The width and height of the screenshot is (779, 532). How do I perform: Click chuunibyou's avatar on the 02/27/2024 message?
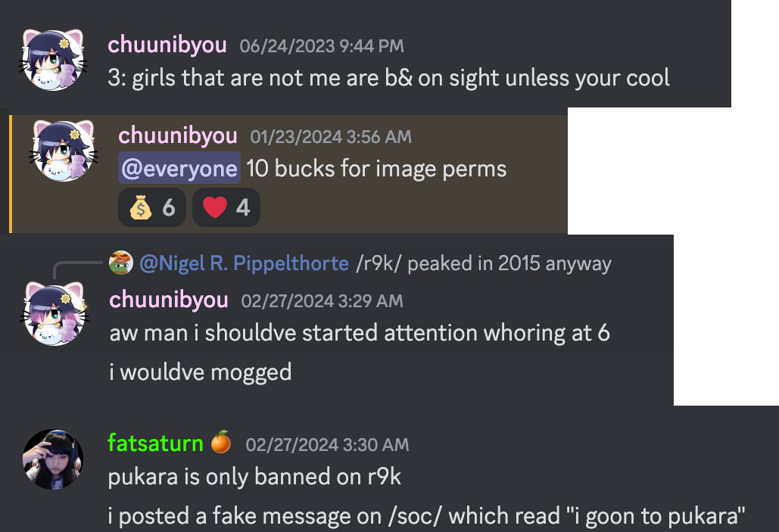(55, 313)
